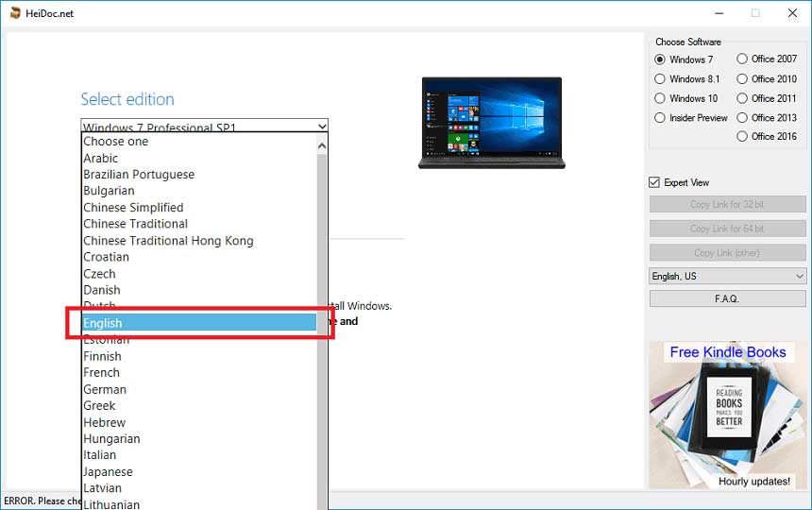Select the Office 2013 radio button
This screenshot has height=510, width=812.
[x=742, y=117]
